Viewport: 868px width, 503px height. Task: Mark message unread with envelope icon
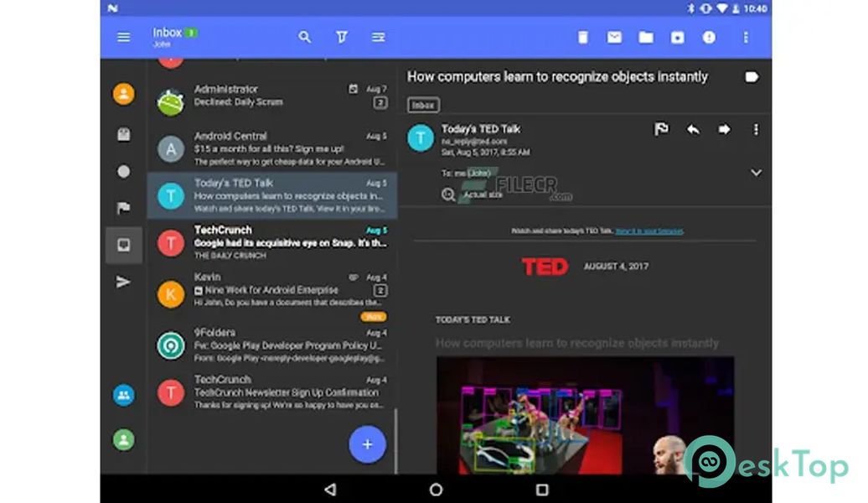614,37
